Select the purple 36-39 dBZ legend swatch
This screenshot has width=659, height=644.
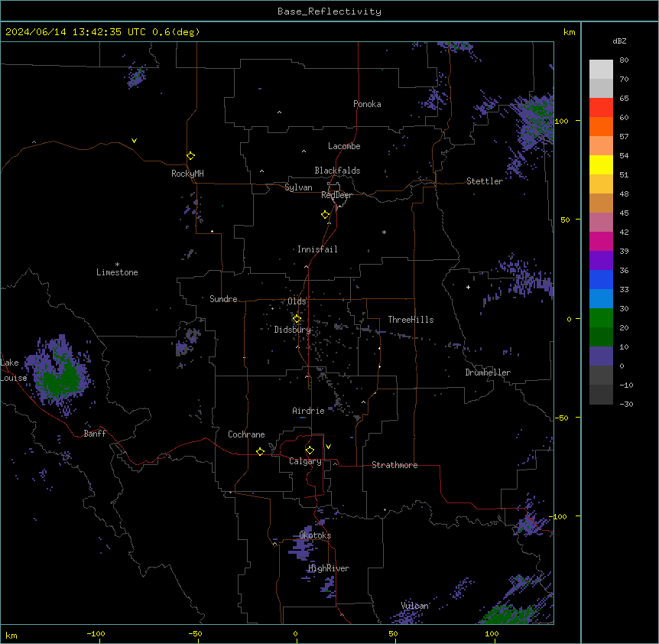[x=601, y=261]
